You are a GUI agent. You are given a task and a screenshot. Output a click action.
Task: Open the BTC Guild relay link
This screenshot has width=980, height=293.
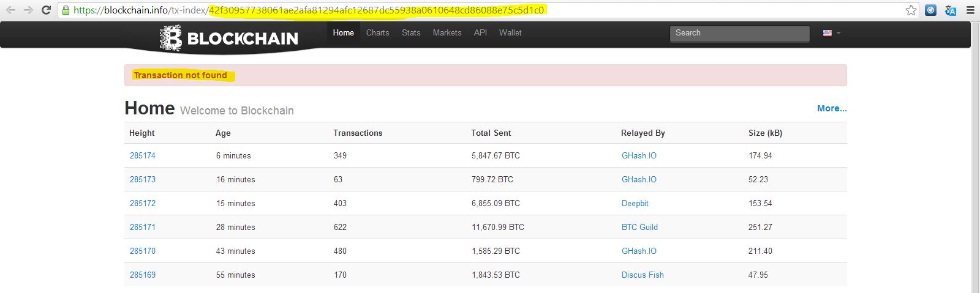coord(639,227)
